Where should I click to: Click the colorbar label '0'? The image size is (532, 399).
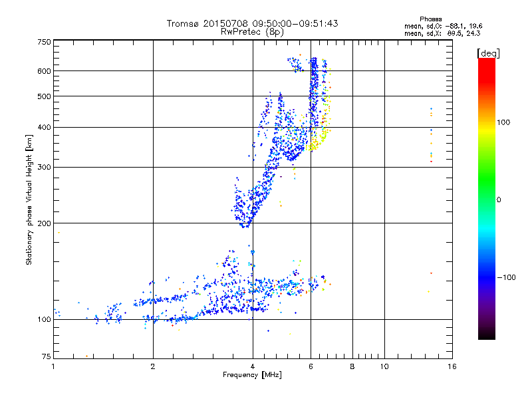(x=499, y=200)
